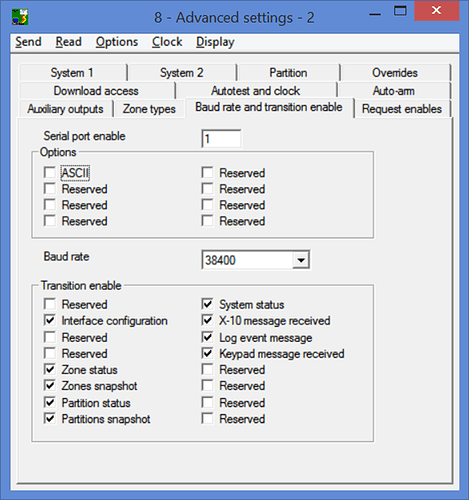
Task: Switch to the Auto-arm tab
Action: 394,91
